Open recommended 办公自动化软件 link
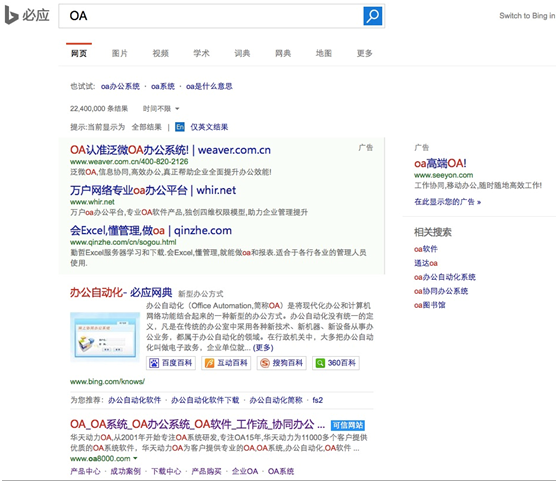This screenshot has width=558, height=483. [135, 400]
